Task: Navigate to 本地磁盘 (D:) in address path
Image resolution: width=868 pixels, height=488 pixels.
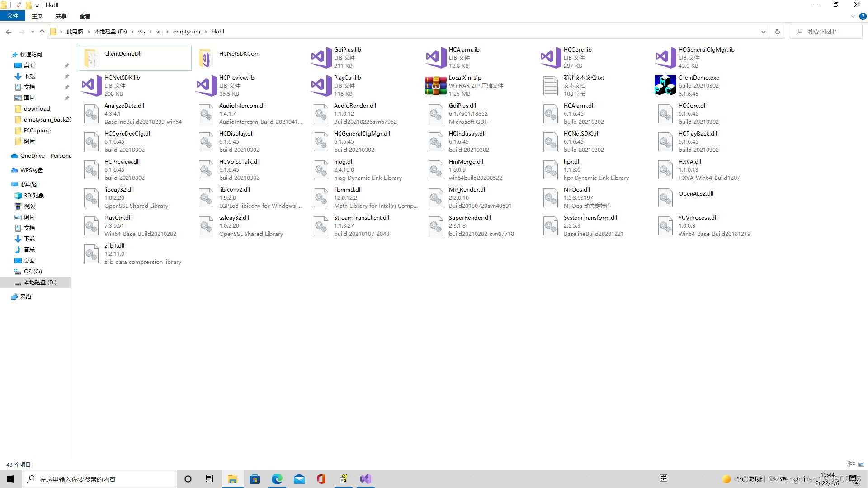Action: [111, 32]
